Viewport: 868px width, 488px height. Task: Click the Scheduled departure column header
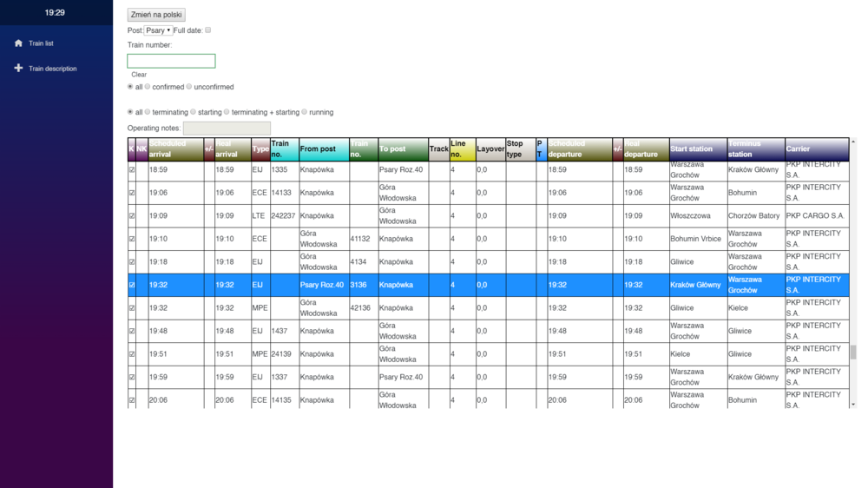(580, 149)
